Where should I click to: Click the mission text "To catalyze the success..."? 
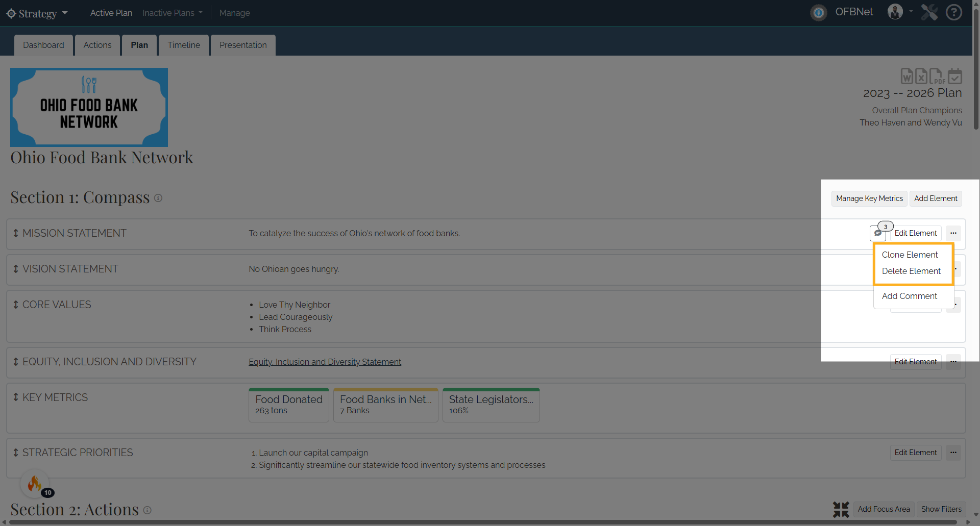click(x=354, y=233)
